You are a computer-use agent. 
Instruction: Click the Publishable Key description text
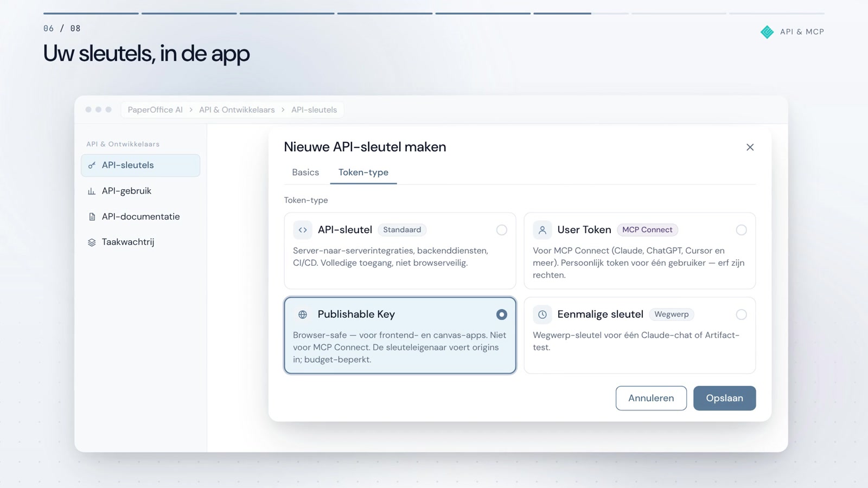pyautogui.click(x=400, y=347)
